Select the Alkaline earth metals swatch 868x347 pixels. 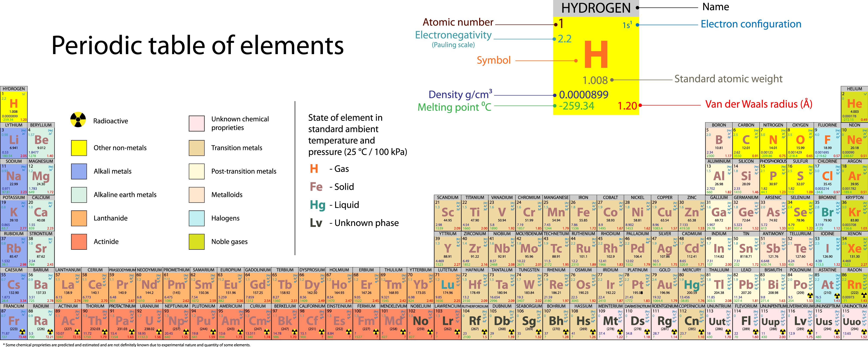click(x=79, y=195)
